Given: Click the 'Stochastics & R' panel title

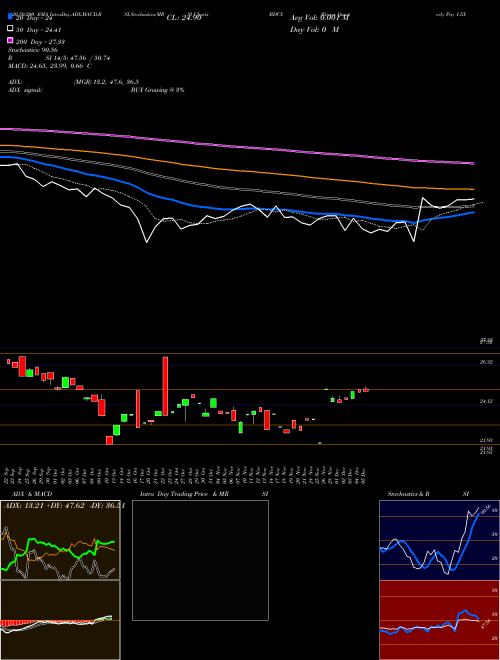Looking at the screenshot, I should click(408, 494).
